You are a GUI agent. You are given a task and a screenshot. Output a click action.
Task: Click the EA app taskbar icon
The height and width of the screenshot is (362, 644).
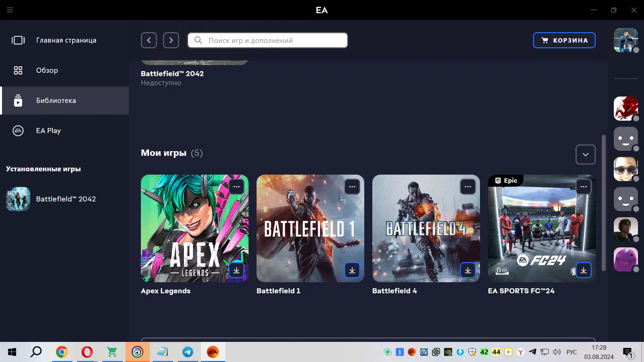213,352
